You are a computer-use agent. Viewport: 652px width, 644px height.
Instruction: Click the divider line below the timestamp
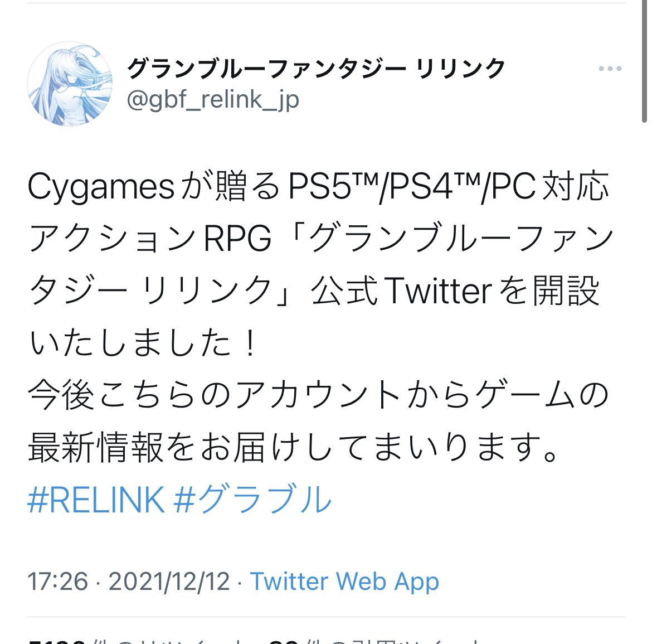click(326, 617)
